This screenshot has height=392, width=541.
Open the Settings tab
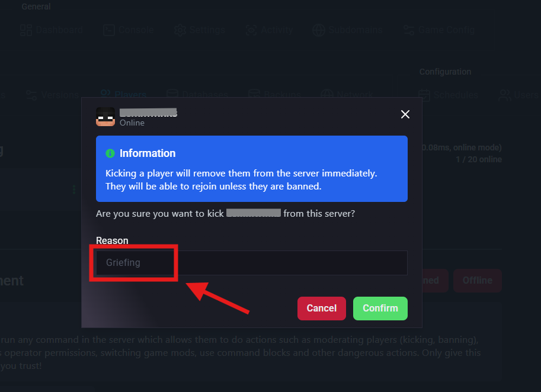(200, 30)
